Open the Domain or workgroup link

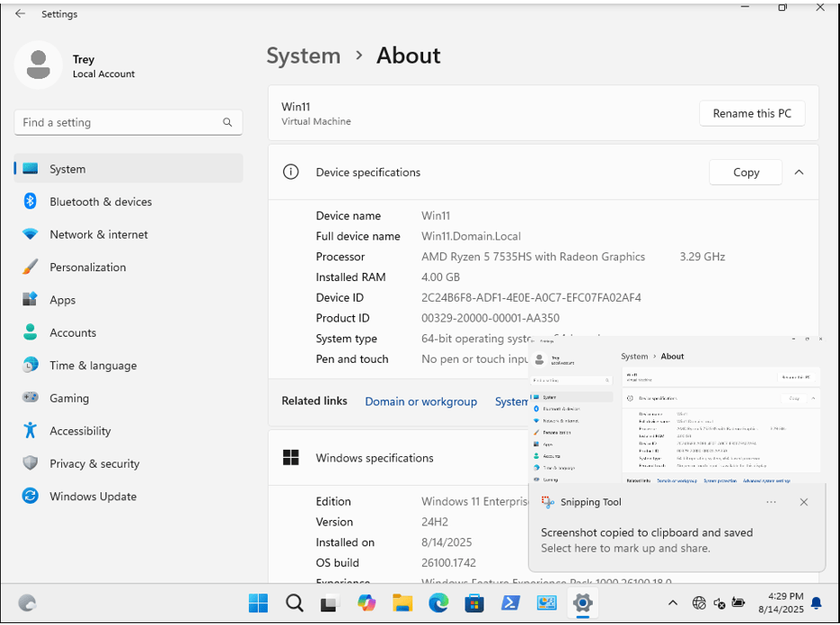click(x=420, y=401)
